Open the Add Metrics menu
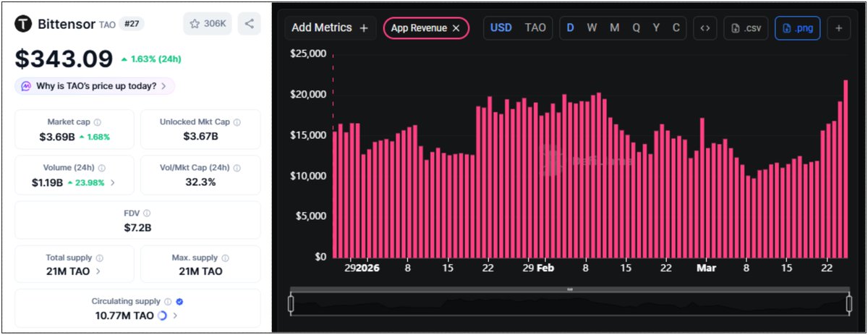 pos(330,28)
